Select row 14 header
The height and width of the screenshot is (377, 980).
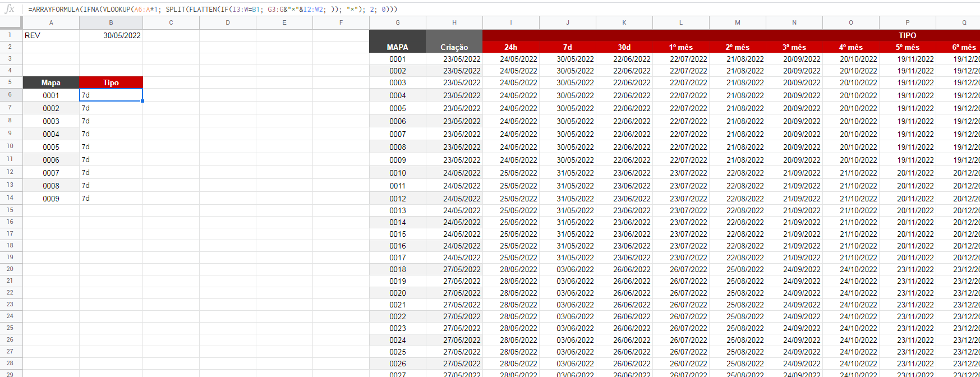(11, 197)
